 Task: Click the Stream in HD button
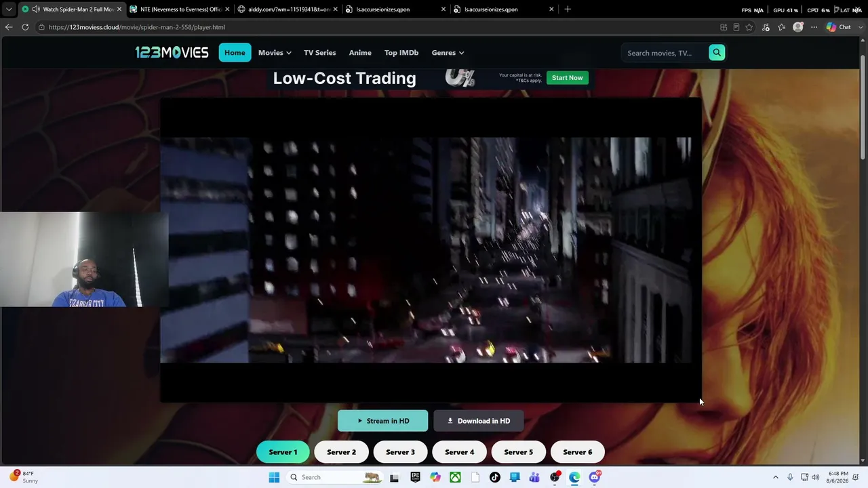coord(382,421)
